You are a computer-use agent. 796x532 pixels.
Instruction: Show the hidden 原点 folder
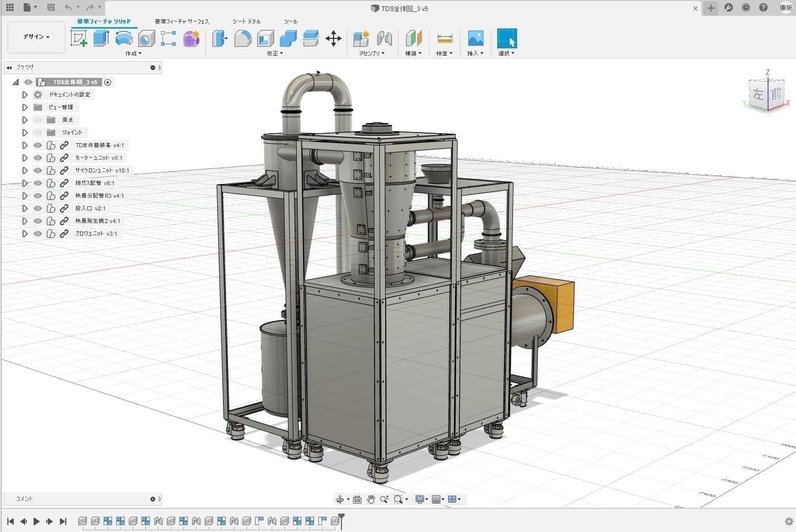[x=38, y=120]
